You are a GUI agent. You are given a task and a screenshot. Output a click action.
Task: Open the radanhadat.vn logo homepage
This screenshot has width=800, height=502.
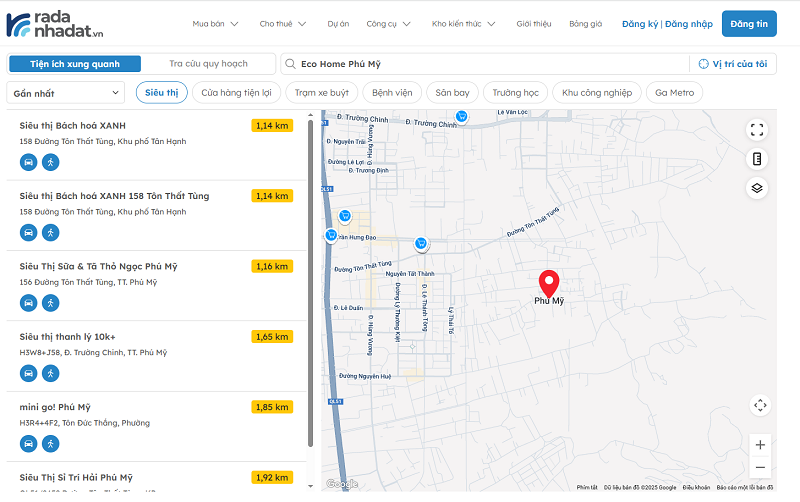(55, 24)
